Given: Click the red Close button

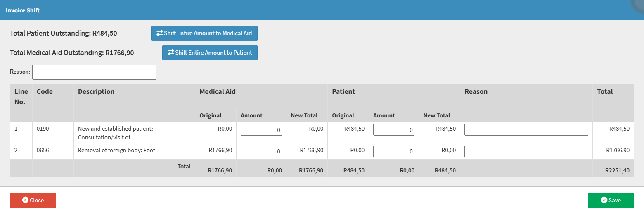Looking at the screenshot, I should (x=33, y=200).
